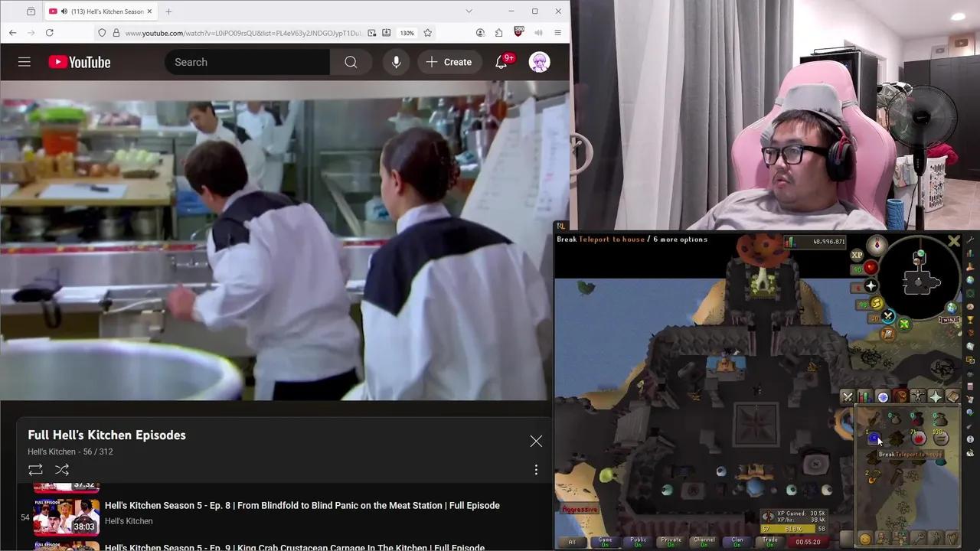Toggle run energy orb
Image resolution: width=980 pixels, height=551 pixels.
(877, 304)
